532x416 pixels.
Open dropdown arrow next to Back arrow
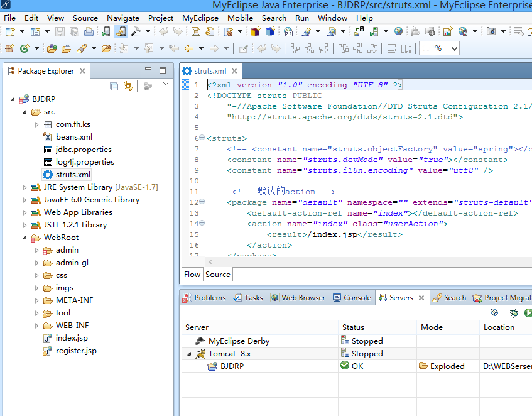pos(201,48)
